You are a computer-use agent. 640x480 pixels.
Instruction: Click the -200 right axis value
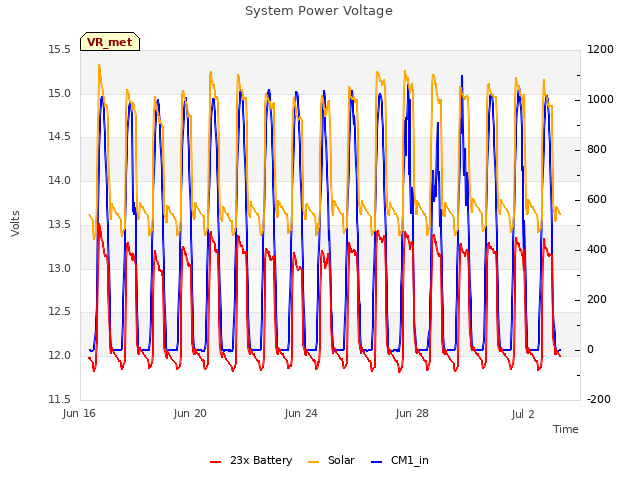(599, 399)
